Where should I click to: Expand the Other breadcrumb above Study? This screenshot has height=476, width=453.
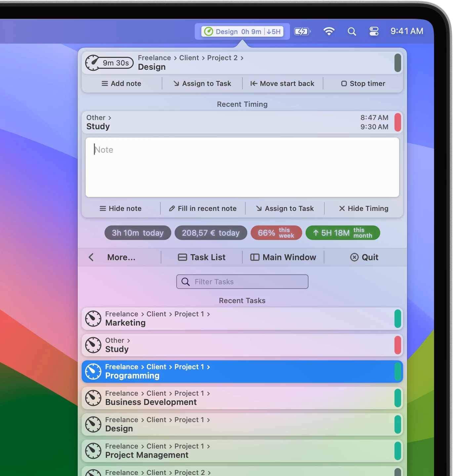tap(110, 117)
